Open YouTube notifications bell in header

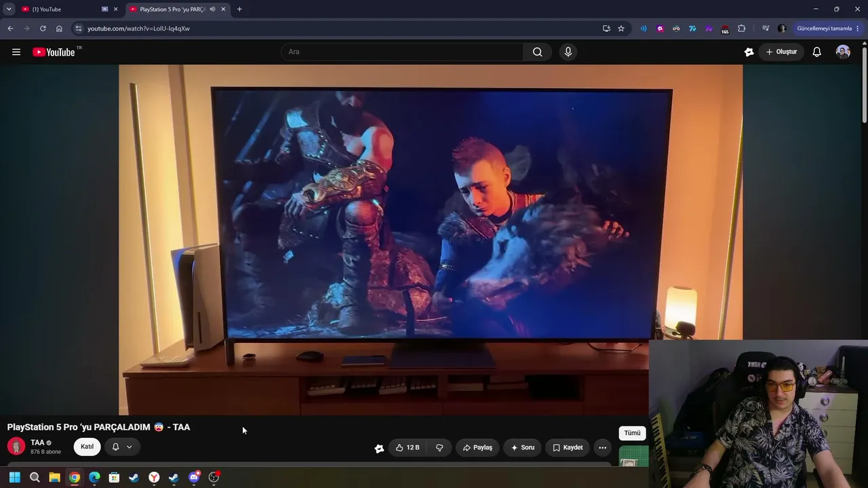816,52
